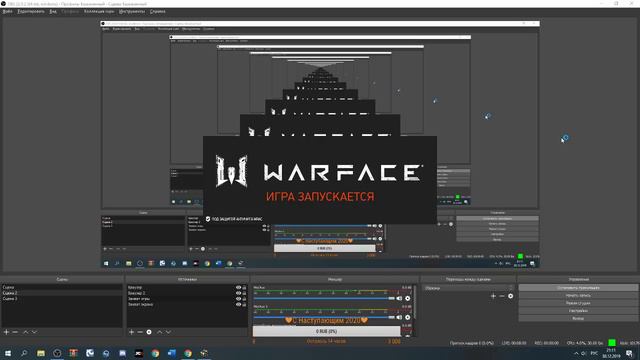Lock the Захват экрана source
This screenshot has width=640, height=360.
(244, 304)
